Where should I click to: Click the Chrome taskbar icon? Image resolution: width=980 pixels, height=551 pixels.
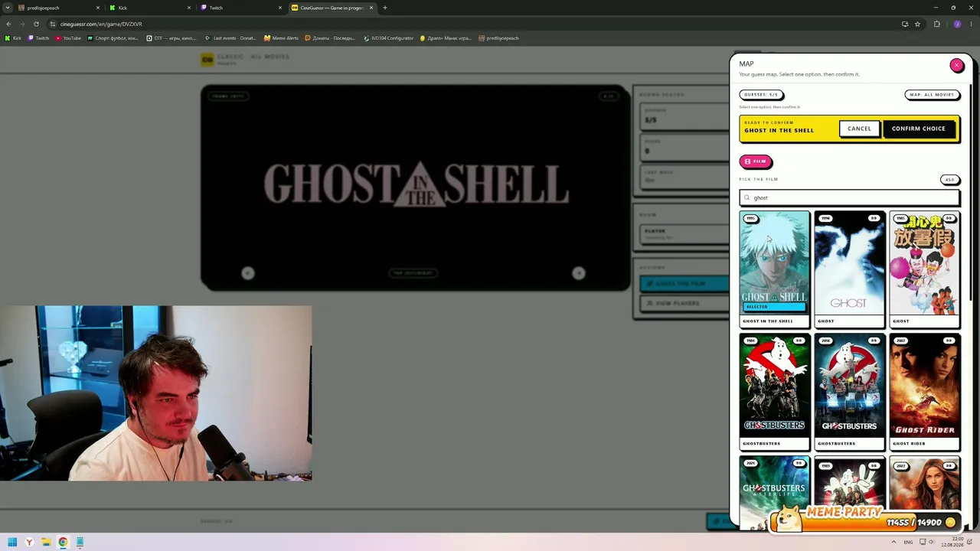click(x=63, y=543)
